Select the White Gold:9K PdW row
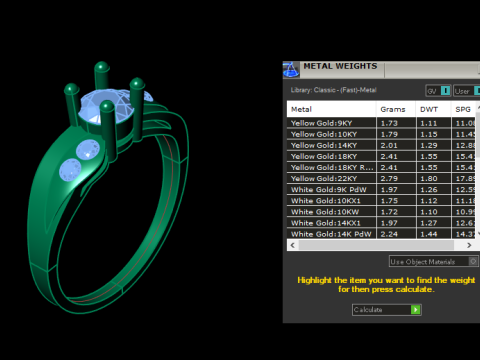This screenshot has width=480, height=360. pyautogui.click(x=381, y=190)
